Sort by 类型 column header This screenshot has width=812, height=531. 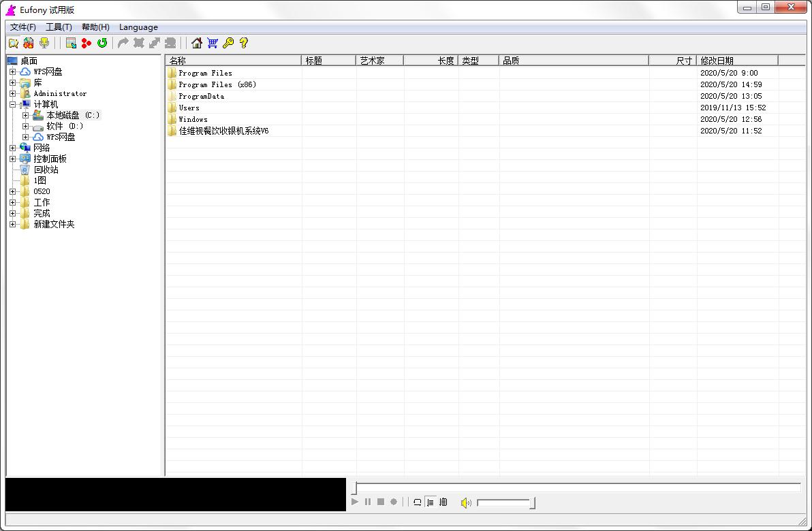pyautogui.click(x=478, y=61)
